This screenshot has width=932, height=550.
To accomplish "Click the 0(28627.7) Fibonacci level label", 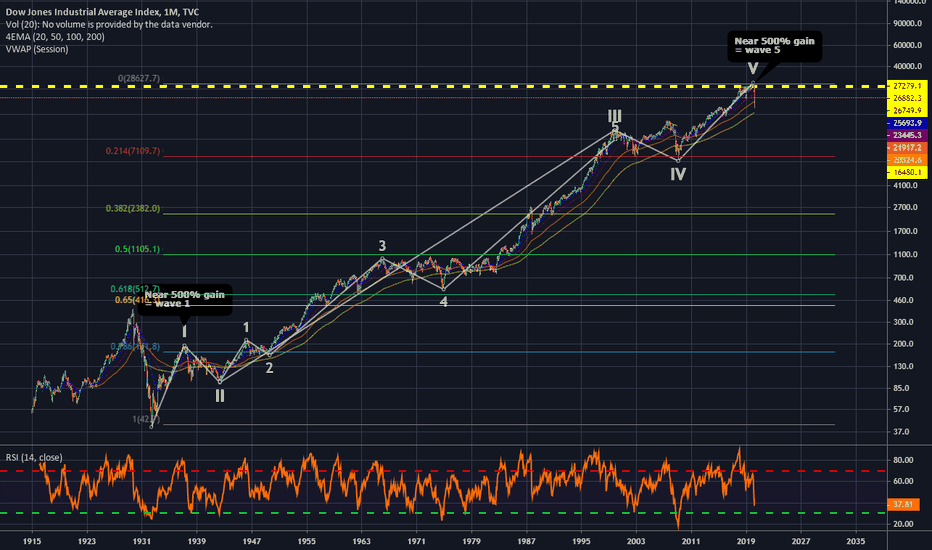I will point(138,78).
